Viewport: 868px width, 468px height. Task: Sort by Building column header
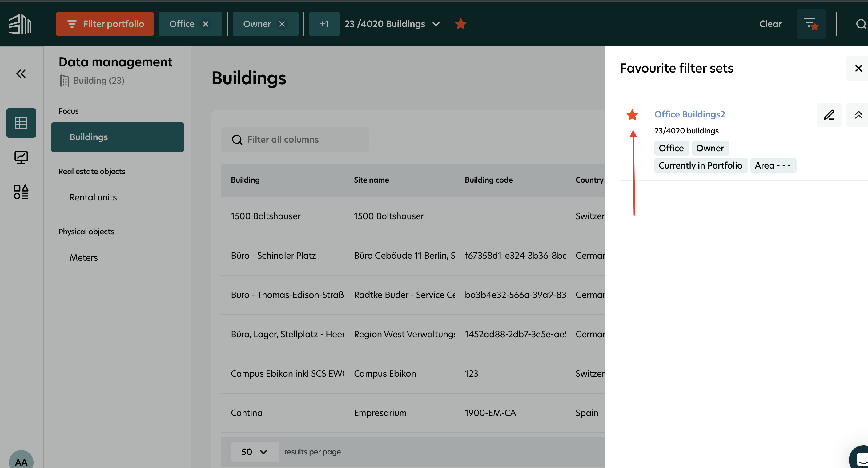(x=245, y=180)
